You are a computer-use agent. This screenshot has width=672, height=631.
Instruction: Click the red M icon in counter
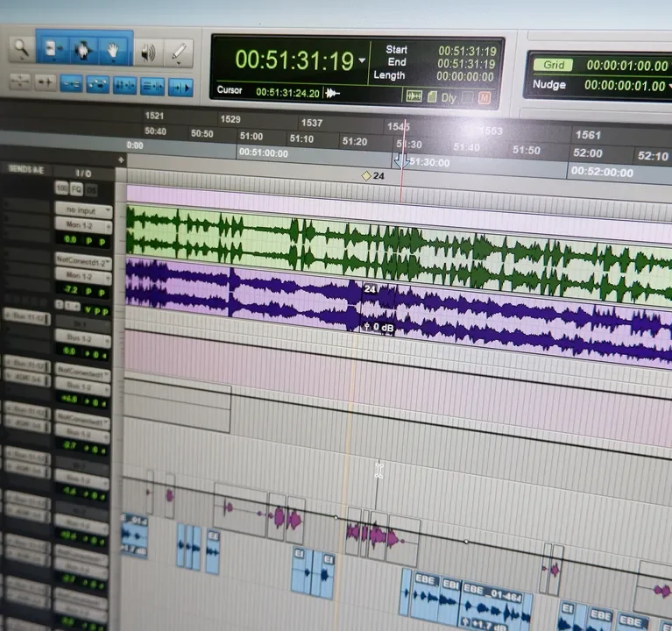tap(485, 98)
